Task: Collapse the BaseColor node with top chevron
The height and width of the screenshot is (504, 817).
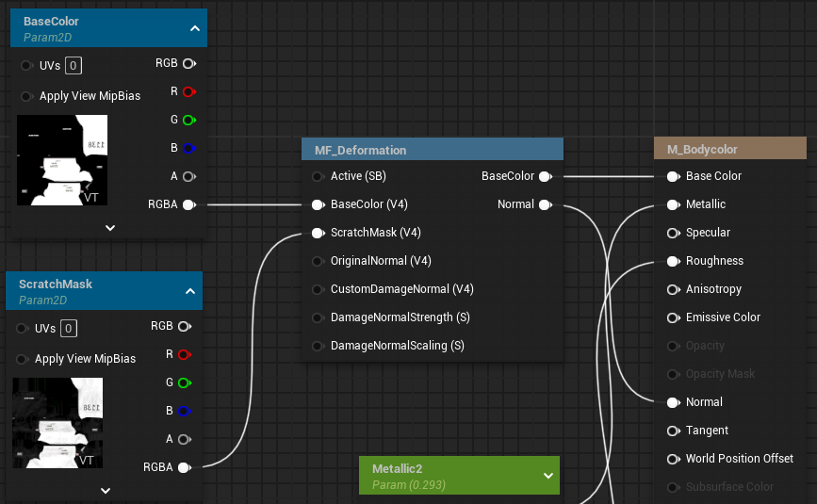Action: [x=195, y=28]
